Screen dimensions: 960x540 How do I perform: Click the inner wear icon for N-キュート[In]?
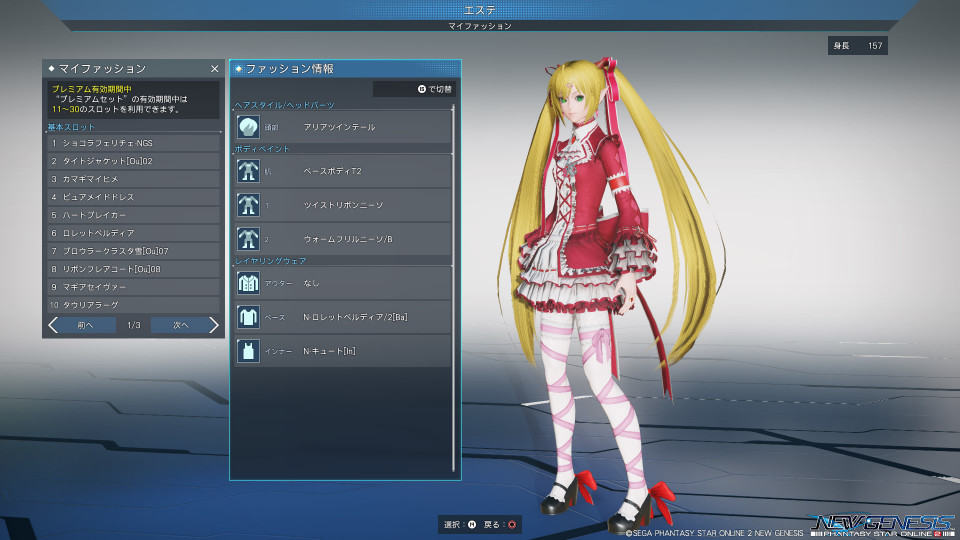(x=248, y=351)
